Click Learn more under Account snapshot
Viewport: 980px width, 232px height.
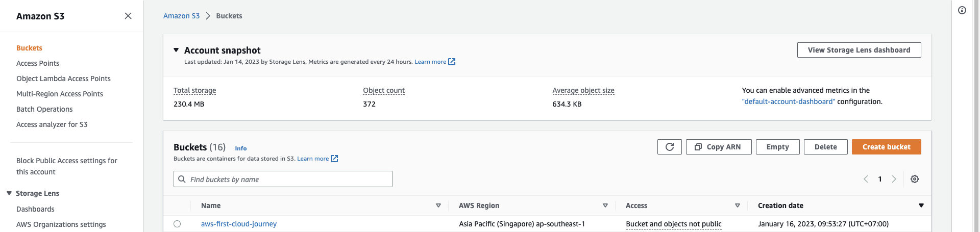point(430,62)
